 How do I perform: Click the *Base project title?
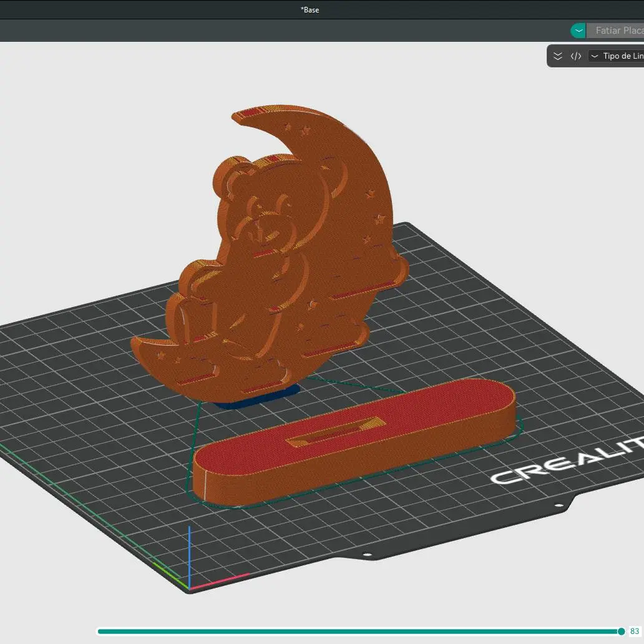tap(310, 10)
